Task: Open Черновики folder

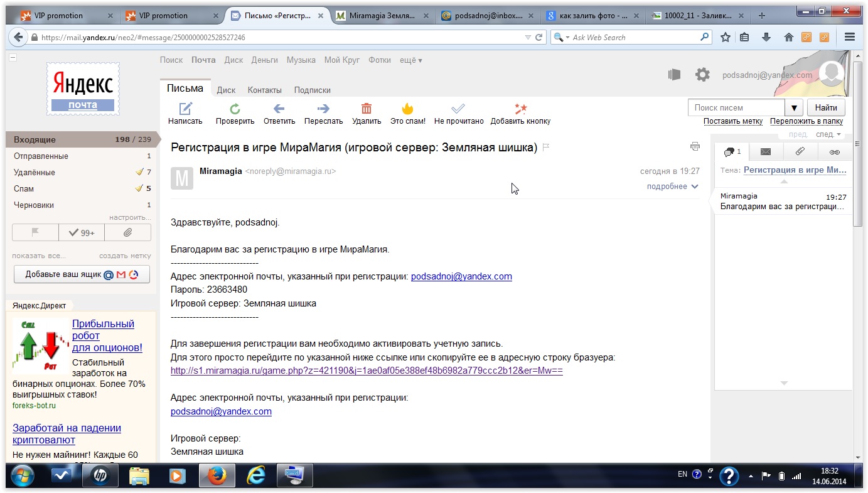Action: click(82, 205)
